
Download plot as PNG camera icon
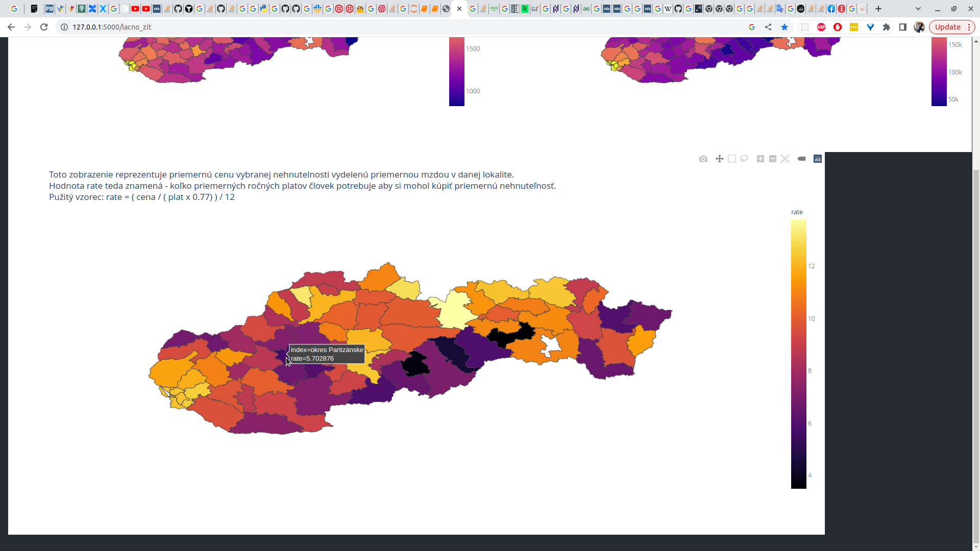pyautogui.click(x=703, y=159)
